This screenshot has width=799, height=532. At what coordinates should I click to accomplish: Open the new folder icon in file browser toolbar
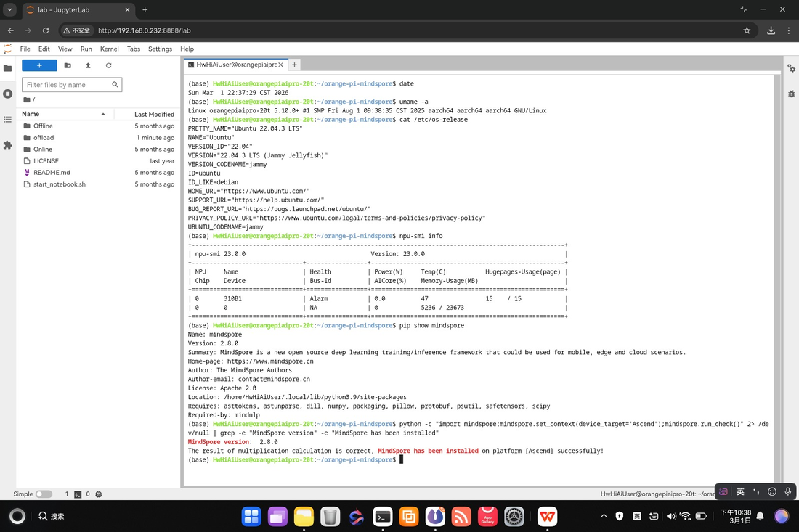click(68, 65)
